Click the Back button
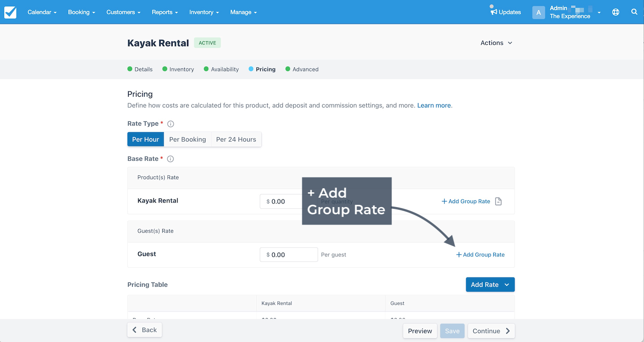 point(144,330)
